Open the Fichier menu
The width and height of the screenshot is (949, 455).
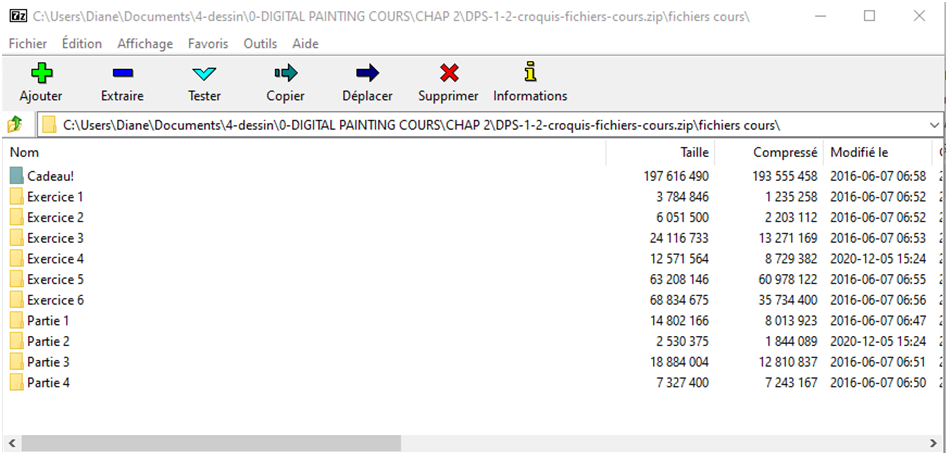click(28, 44)
